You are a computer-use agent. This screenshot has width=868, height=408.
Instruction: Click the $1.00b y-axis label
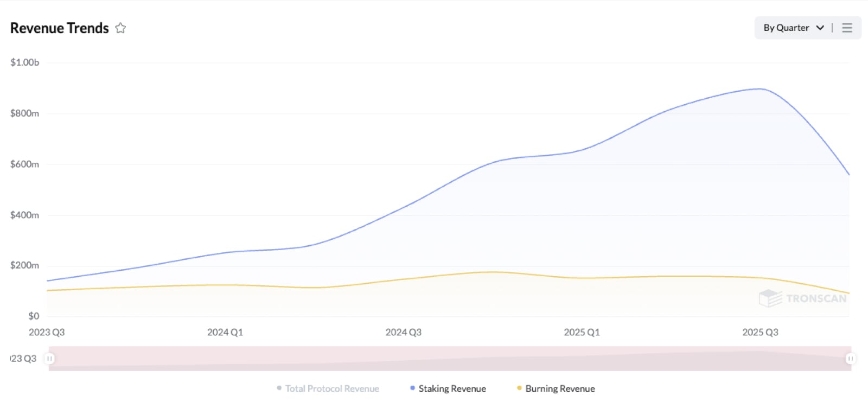tap(24, 62)
